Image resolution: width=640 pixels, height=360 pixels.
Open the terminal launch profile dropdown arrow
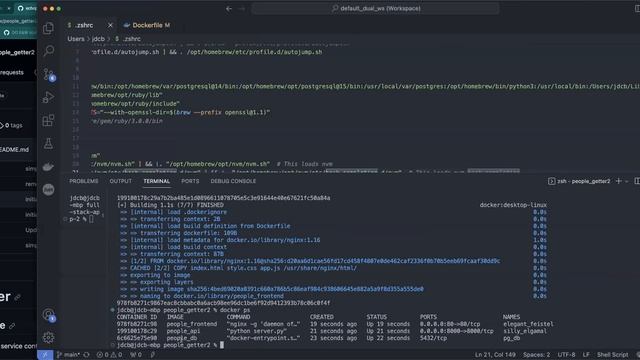point(627,181)
